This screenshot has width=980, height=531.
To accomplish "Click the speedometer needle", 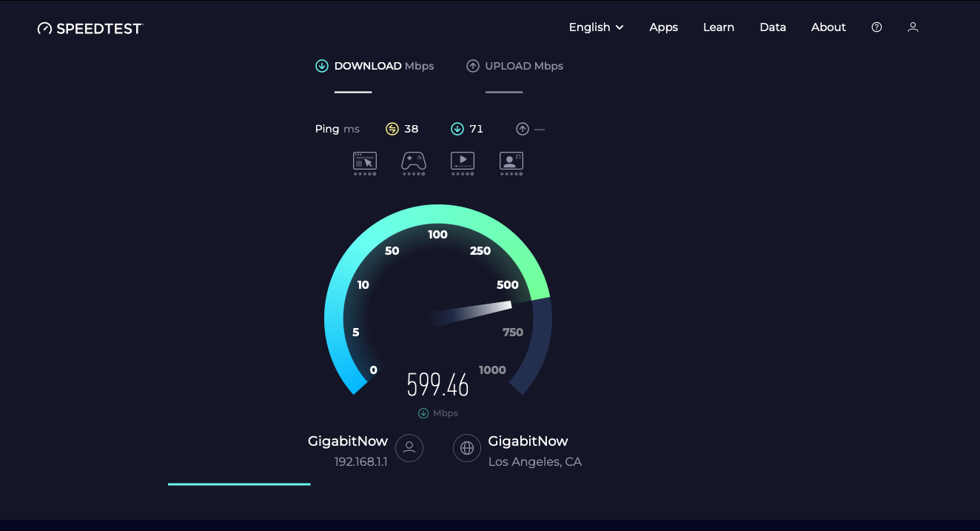I will tap(471, 314).
